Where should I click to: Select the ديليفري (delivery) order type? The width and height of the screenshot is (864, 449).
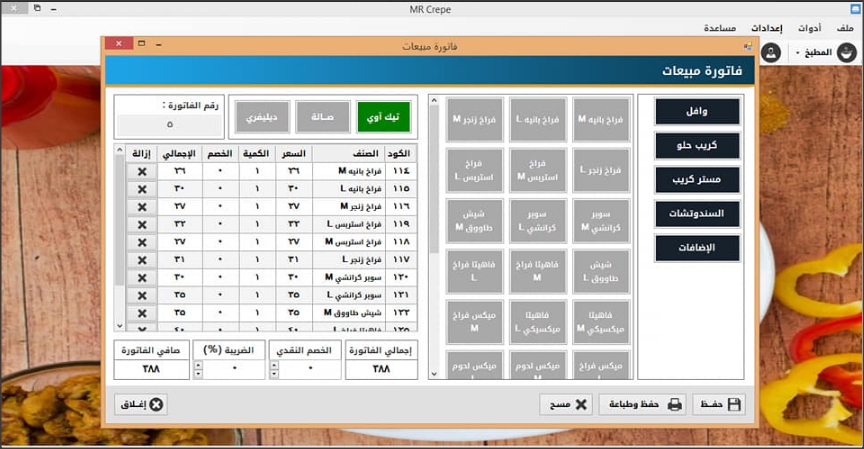tap(263, 117)
